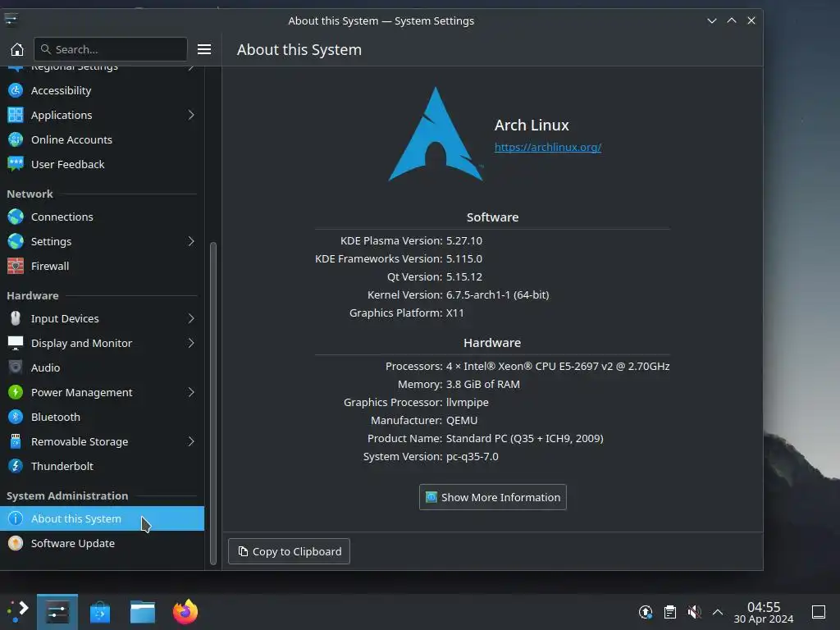Click the Online Accounts icon

[16, 139]
